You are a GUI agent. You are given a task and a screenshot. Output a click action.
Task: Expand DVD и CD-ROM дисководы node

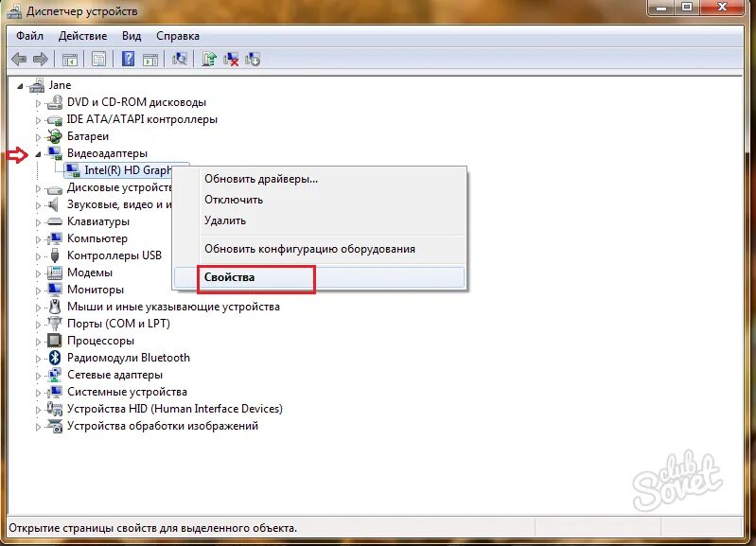pyautogui.click(x=38, y=103)
